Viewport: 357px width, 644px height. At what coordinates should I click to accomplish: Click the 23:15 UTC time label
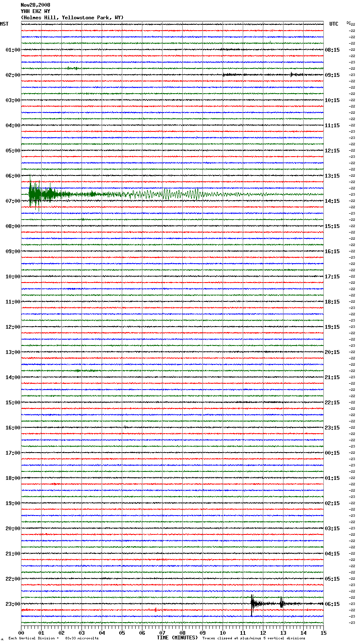point(332,428)
